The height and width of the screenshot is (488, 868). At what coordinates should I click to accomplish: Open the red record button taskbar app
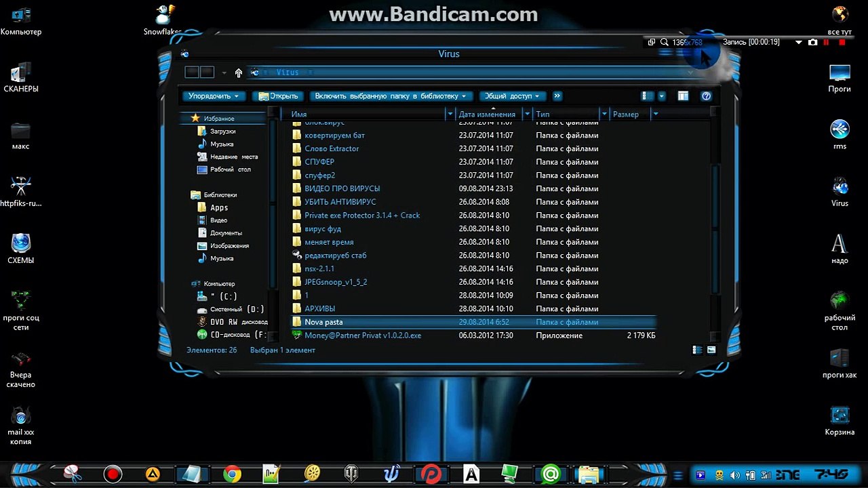click(x=113, y=474)
